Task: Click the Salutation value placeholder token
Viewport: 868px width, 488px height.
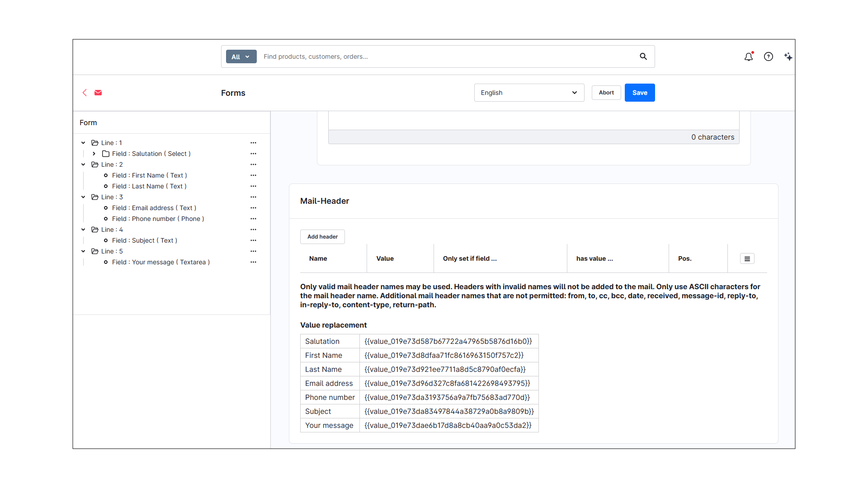Action: click(x=448, y=341)
